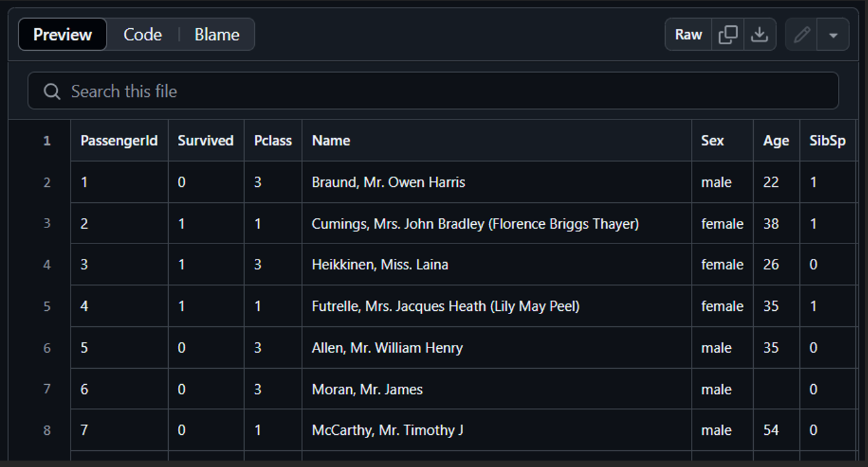The width and height of the screenshot is (868, 467).
Task: Select the SibSp column header
Action: tap(828, 141)
